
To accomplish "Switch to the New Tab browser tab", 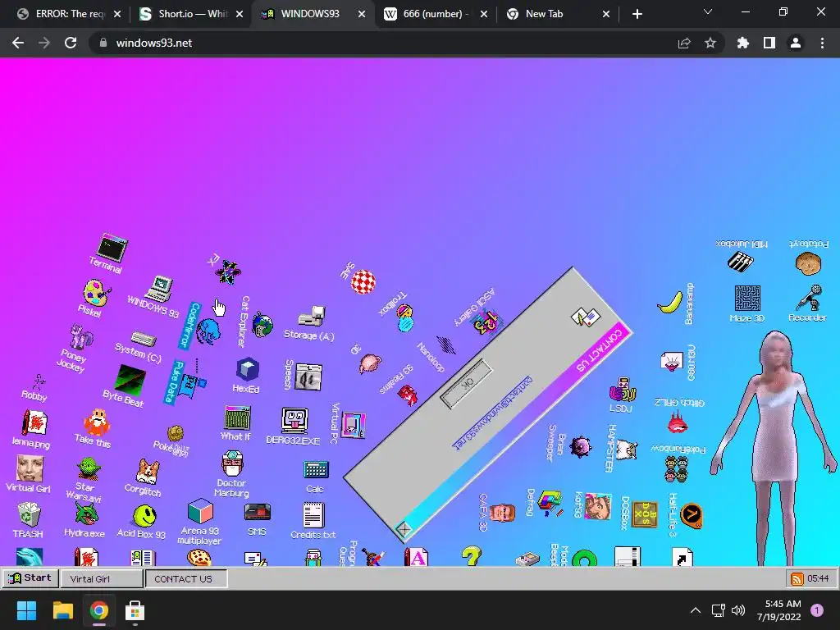I will tap(558, 14).
